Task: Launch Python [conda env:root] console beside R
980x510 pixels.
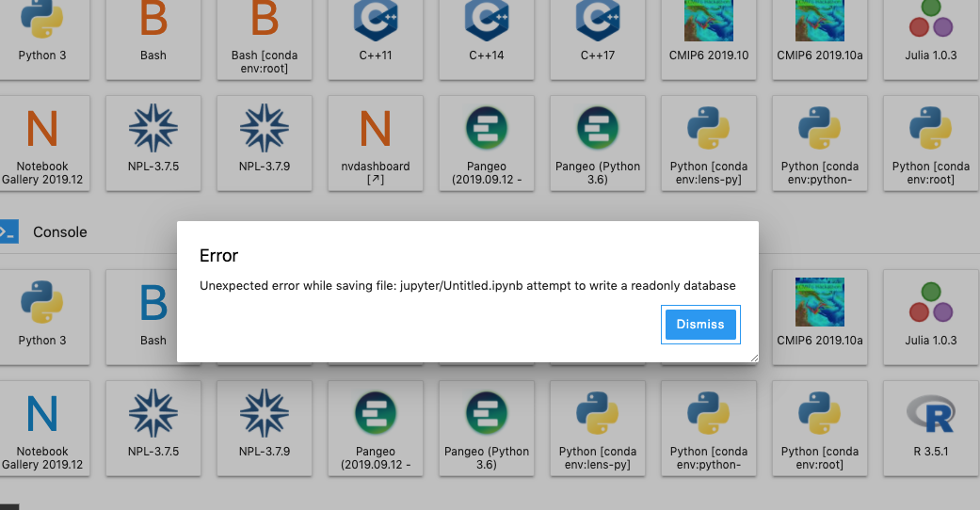Action: (820, 429)
